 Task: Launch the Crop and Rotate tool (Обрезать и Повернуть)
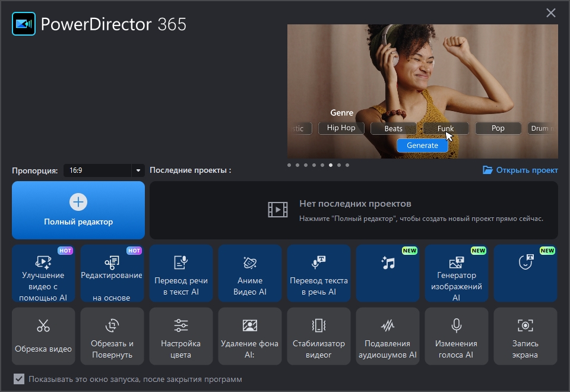[112, 336]
